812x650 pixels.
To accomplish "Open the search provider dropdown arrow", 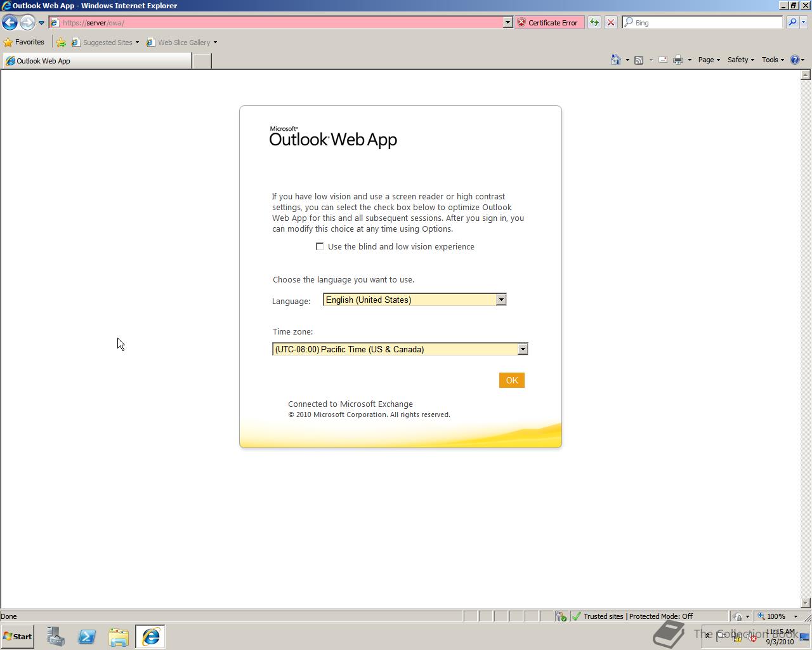I will coord(804,22).
